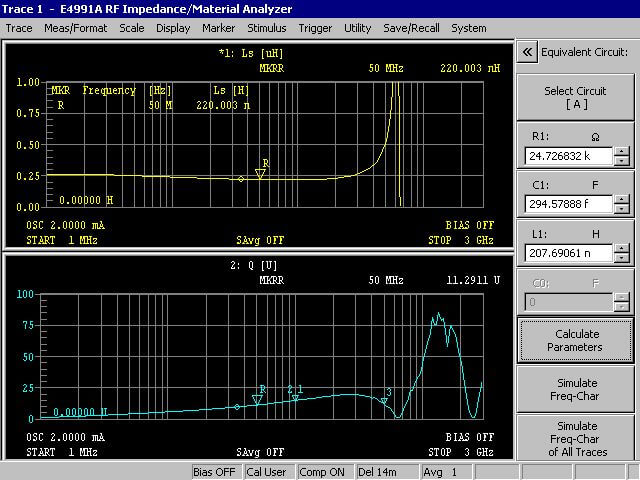
Task: Click Simulate Freq-Char of All Traces
Action: tap(575, 438)
